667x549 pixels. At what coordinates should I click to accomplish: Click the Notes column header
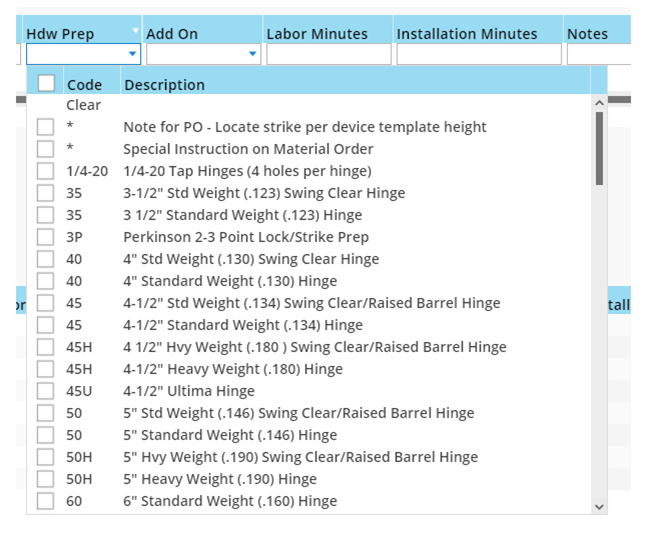coord(588,33)
